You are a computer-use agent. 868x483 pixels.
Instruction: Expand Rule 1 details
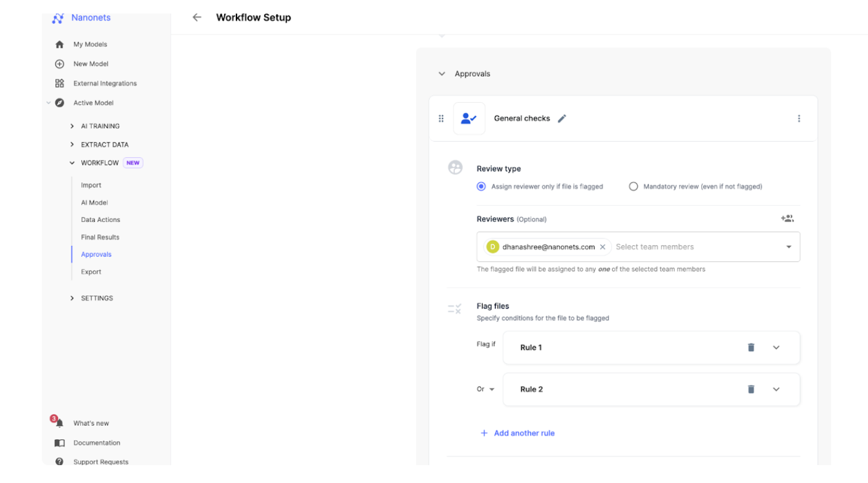tap(776, 347)
